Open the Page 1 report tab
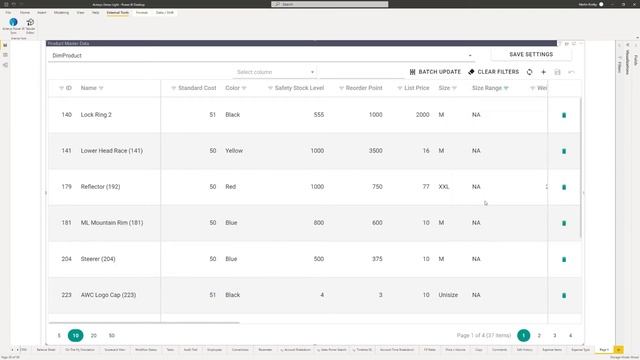Screen dimensions: 640x360 (604, 350)
